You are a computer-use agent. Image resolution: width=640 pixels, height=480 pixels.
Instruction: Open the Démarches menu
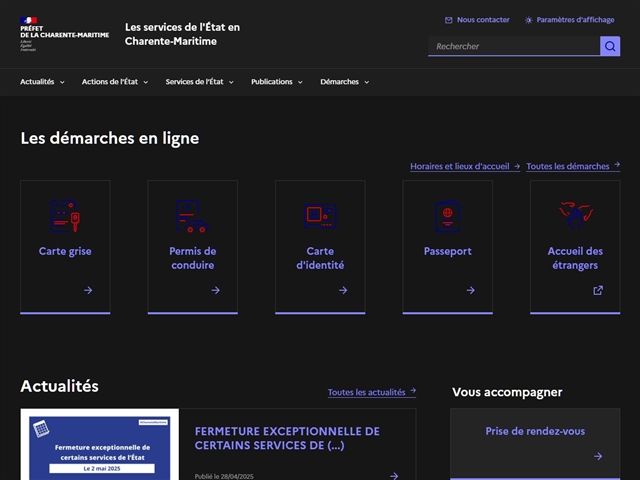344,82
